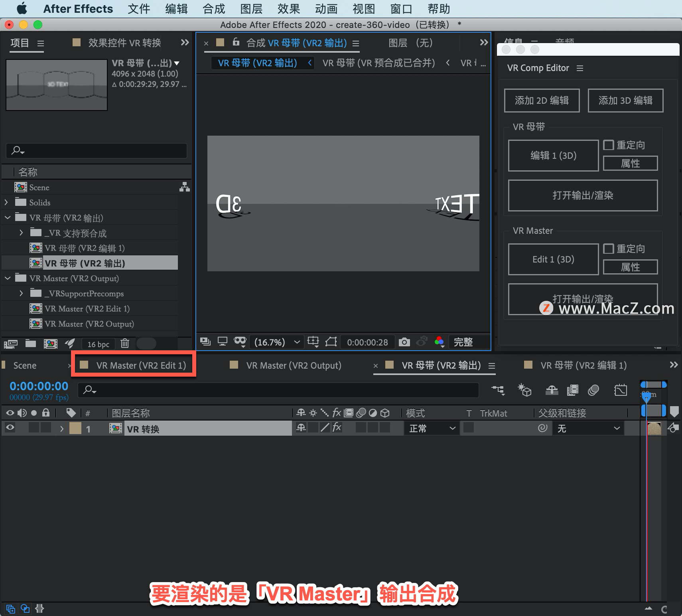Click the primary viewer monitor icon

tap(223, 342)
